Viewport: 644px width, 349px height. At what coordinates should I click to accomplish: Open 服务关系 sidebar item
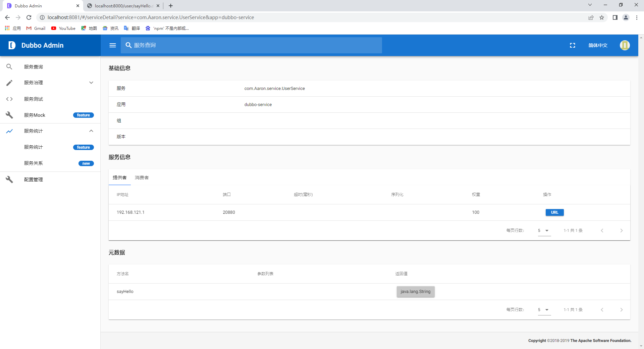click(50, 163)
